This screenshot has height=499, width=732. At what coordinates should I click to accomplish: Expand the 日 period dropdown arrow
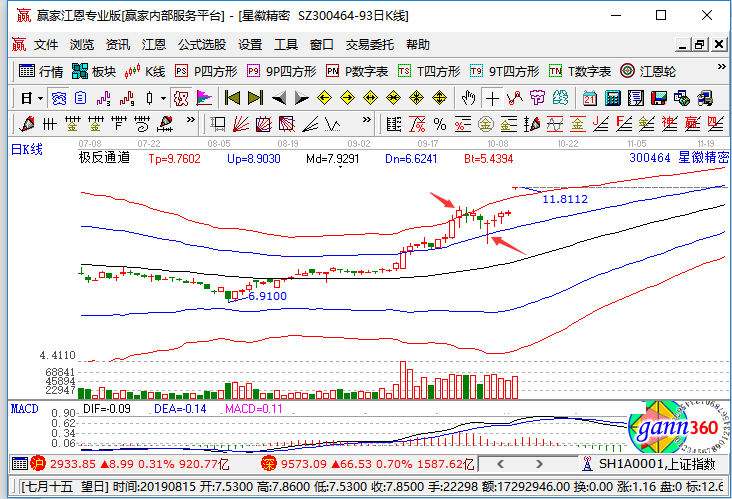pyautogui.click(x=41, y=98)
